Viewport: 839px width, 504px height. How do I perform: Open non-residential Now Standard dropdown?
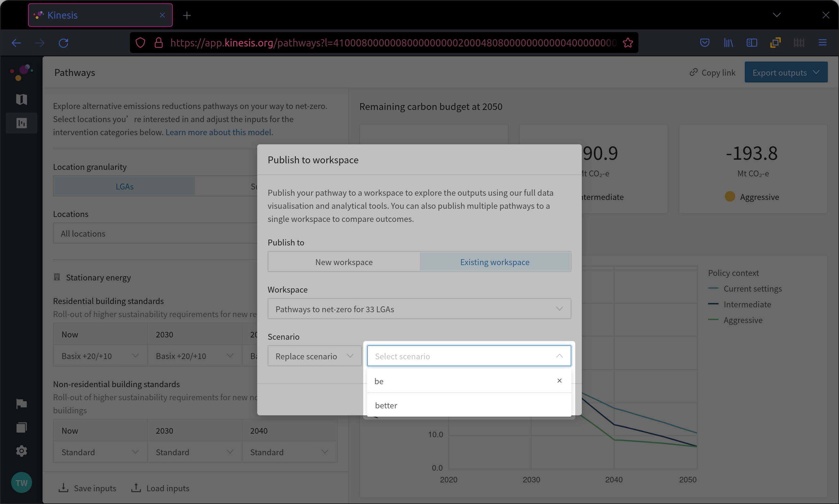click(100, 452)
